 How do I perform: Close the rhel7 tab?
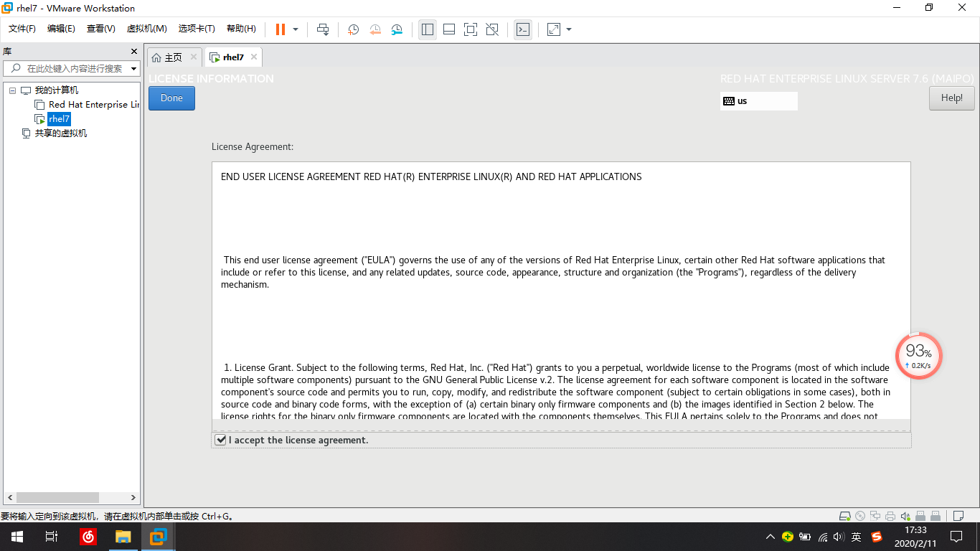[x=254, y=57]
